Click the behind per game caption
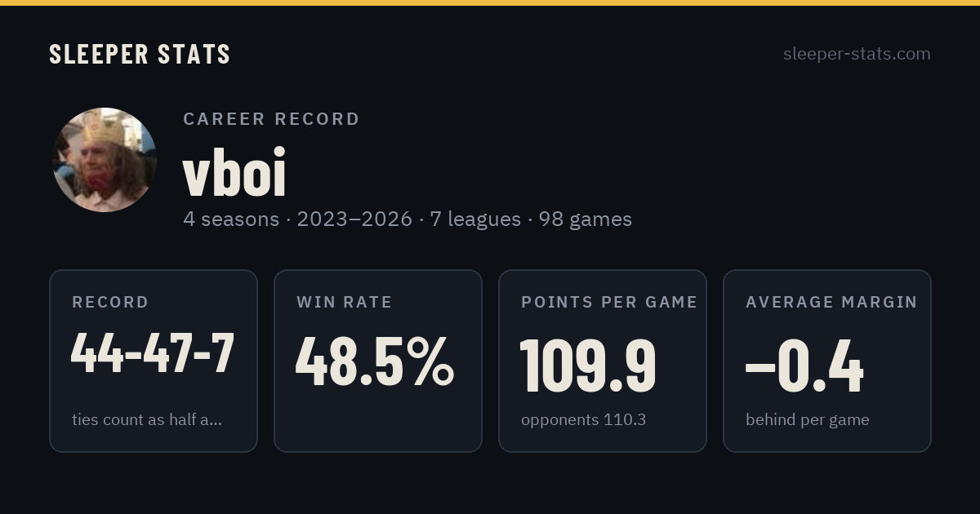Viewport: 980px width, 514px height. [x=808, y=420]
